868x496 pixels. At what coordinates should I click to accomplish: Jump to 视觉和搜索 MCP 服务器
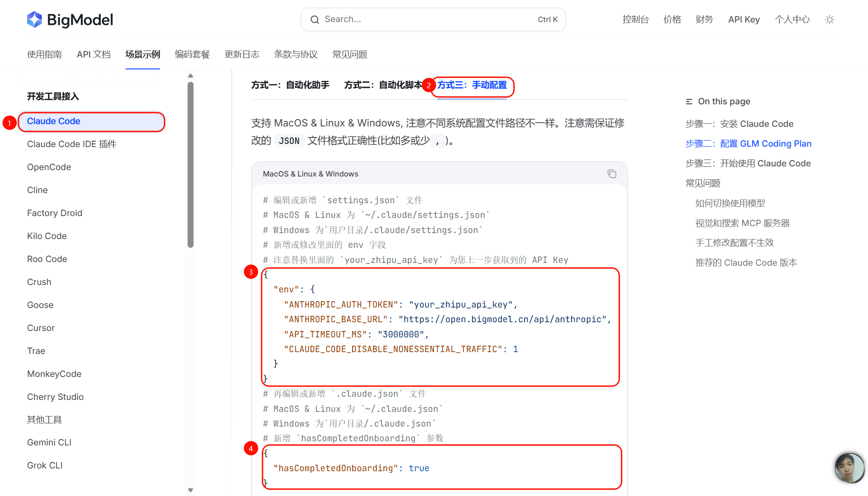coord(742,223)
